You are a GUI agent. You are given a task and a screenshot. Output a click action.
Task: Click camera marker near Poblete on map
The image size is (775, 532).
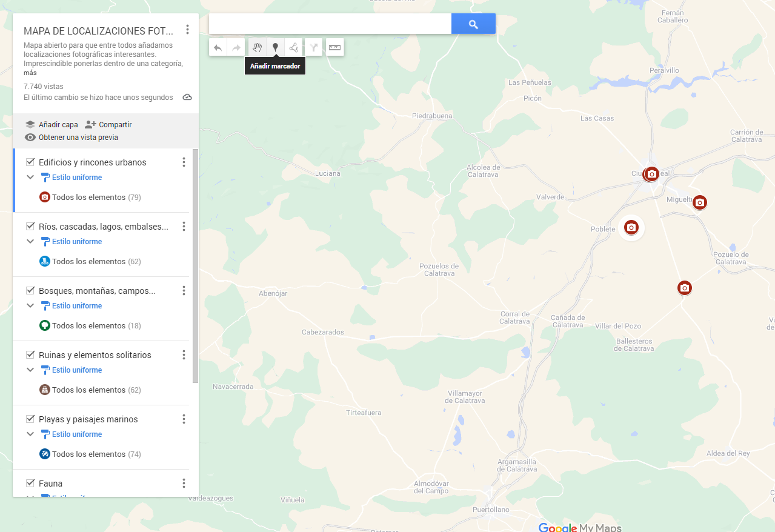(631, 227)
